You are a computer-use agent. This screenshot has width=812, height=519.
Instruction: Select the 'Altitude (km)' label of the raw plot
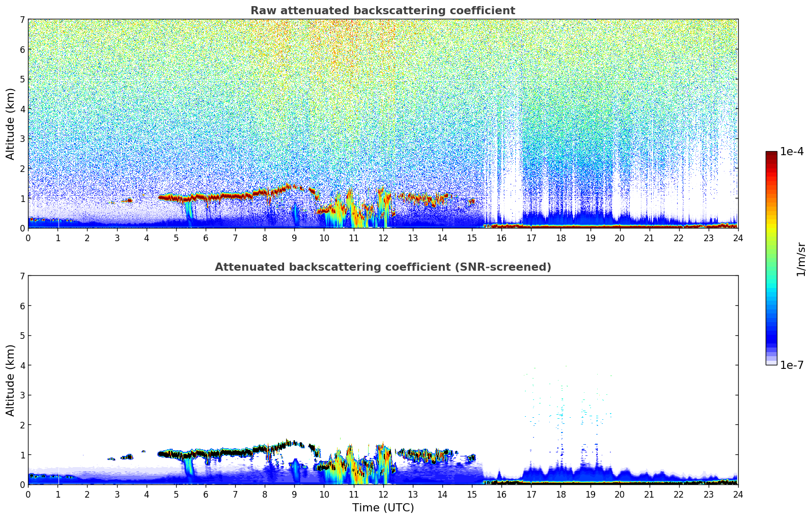coord(11,124)
